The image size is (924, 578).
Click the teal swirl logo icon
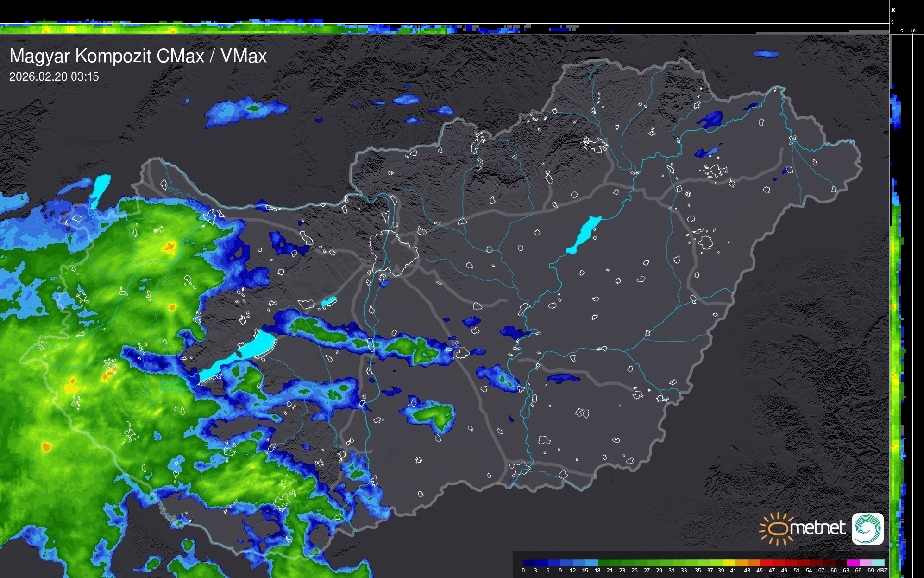point(867,528)
